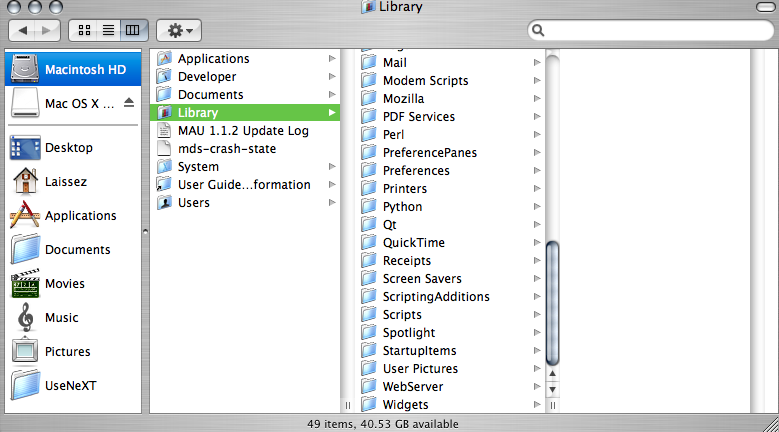
Task: Open the Action gear menu
Action: click(x=179, y=30)
